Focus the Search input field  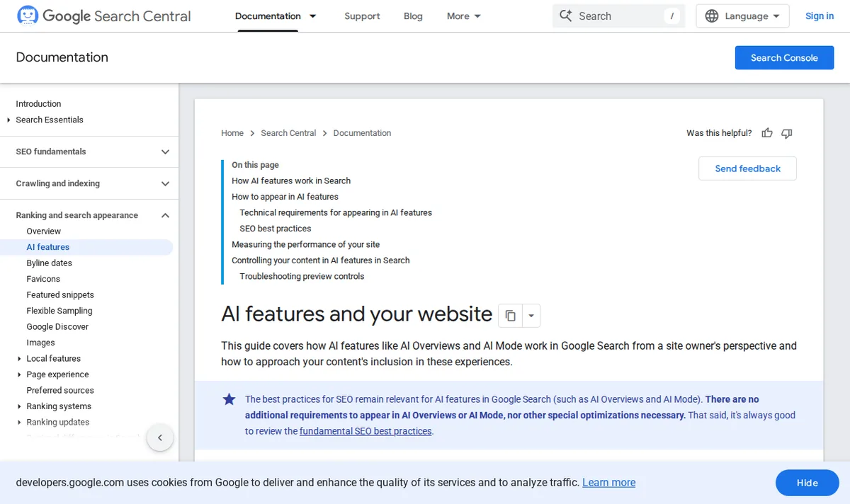(618, 16)
